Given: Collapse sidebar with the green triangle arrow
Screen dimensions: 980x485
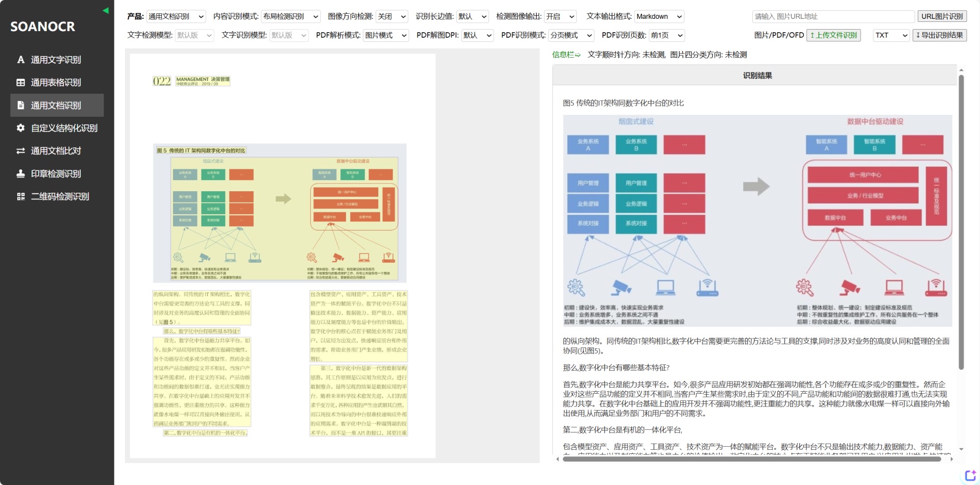Looking at the screenshot, I should point(106,10).
